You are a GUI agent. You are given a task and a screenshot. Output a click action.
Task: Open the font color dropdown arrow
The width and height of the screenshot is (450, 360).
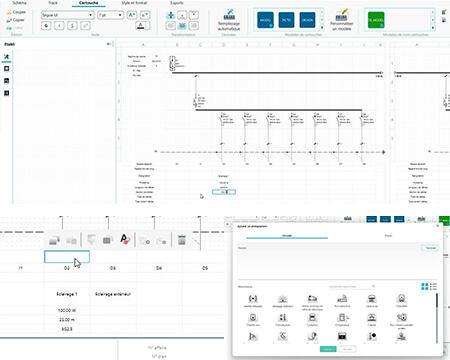[148, 26]
